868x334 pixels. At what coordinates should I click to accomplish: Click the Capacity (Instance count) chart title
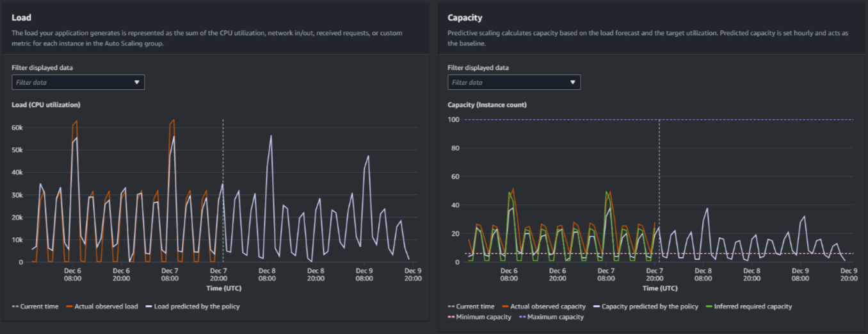pos(486,104)
